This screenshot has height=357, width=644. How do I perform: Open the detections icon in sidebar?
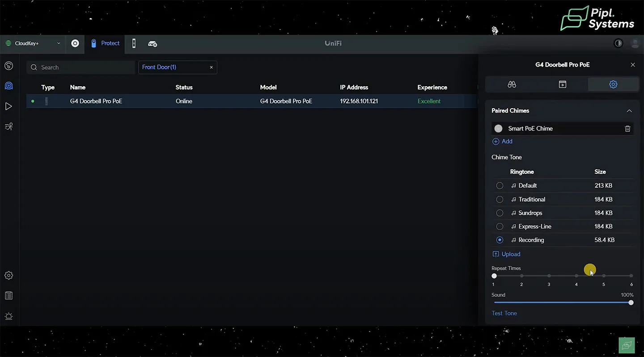point(8,126)
